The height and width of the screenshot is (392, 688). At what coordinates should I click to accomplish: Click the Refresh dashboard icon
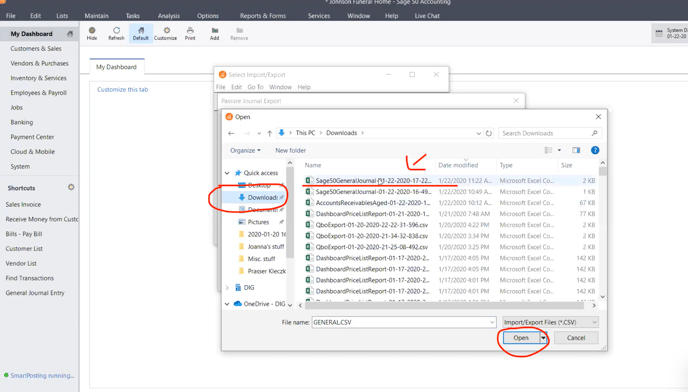[116, 30]
